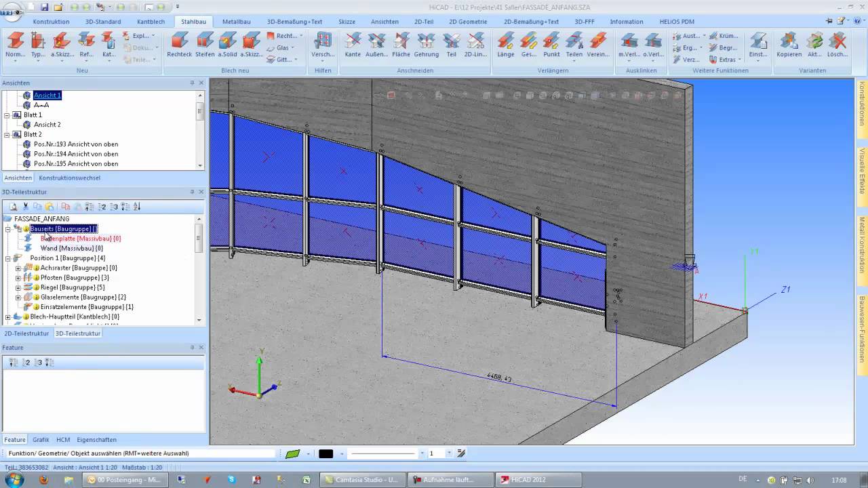Select the Rechteck sheet tool

(180, 45)
